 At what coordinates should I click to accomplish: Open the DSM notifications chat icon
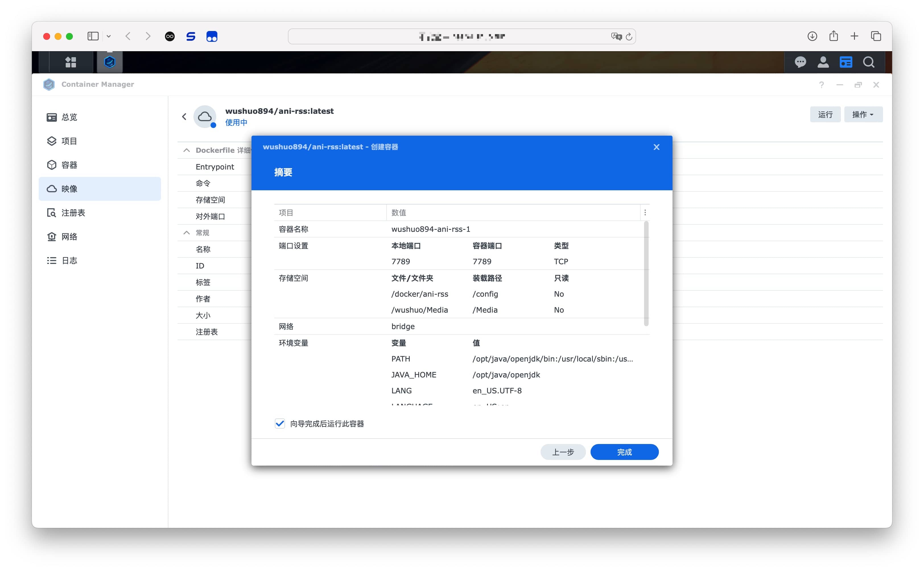[800, 62]
